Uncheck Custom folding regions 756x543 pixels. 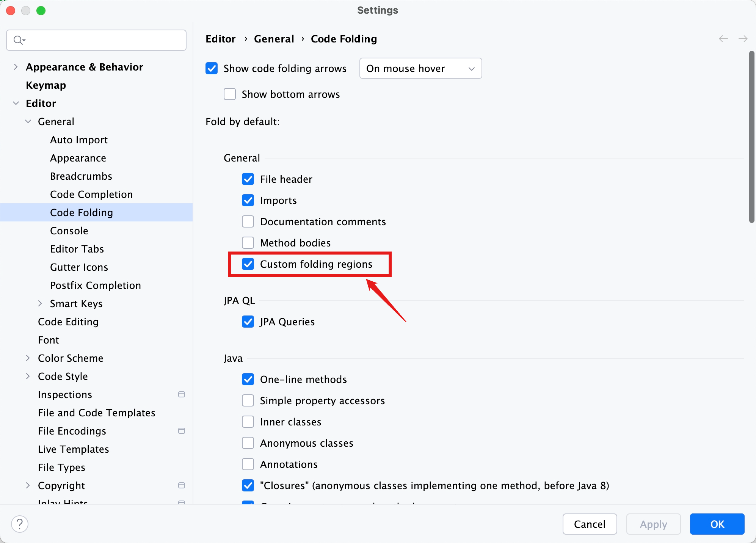point(248,264)
